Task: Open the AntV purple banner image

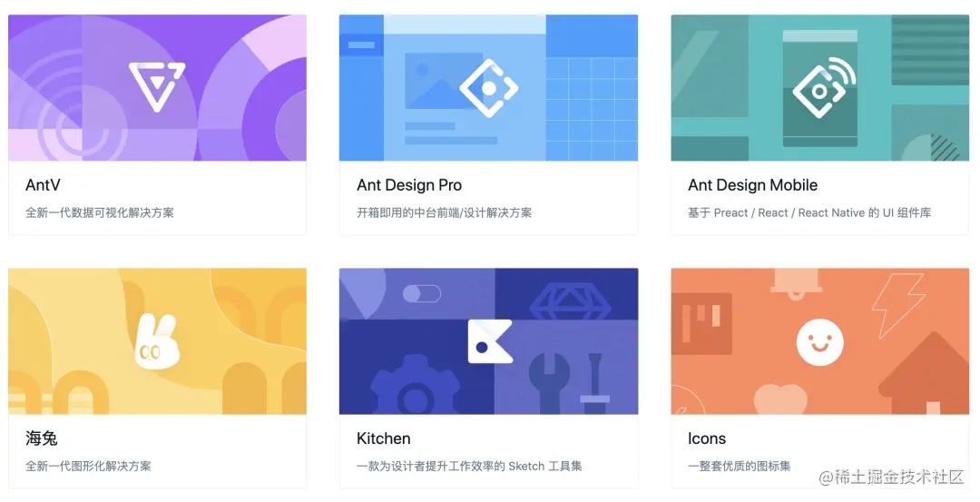Action: tap(158, 88)
